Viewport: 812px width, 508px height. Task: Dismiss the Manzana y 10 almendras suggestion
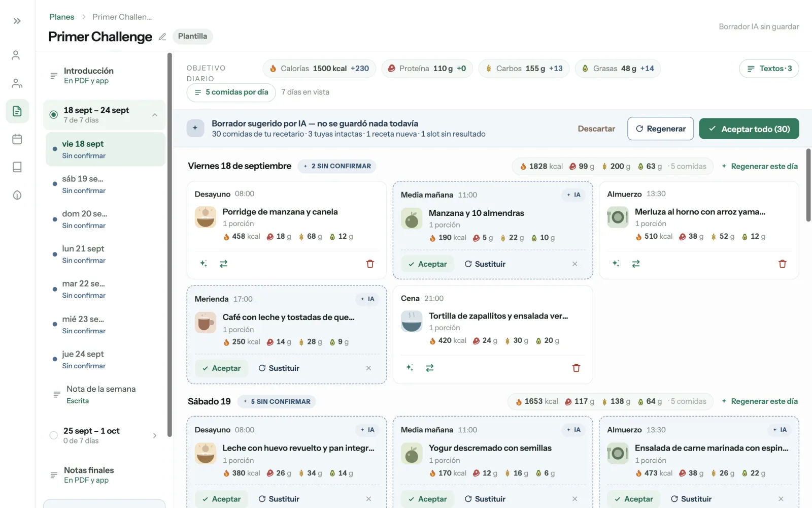point(574,264)
